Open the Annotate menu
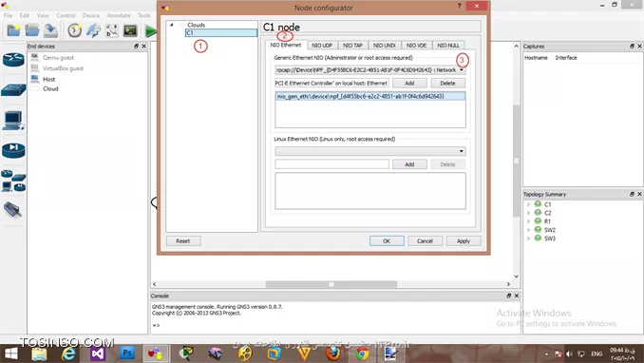Viewport: 644px width, 363px height. [x=119, y=15]
